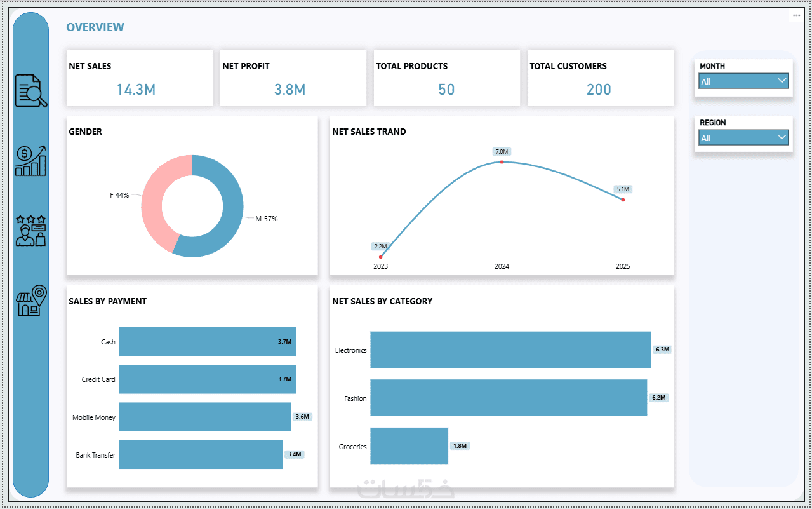Select the TOTAL PRODUCTS card

[447, 78]
